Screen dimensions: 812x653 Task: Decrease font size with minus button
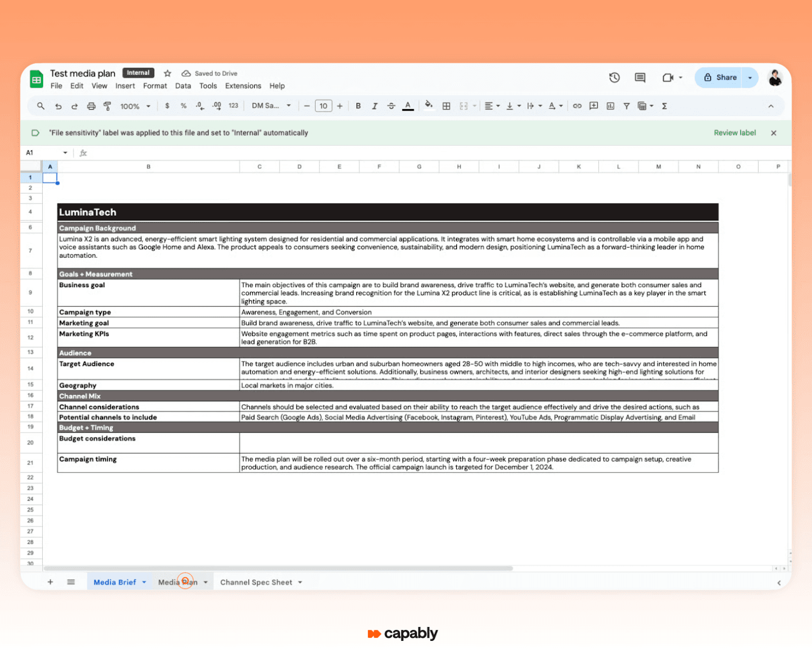coord(307,106)
